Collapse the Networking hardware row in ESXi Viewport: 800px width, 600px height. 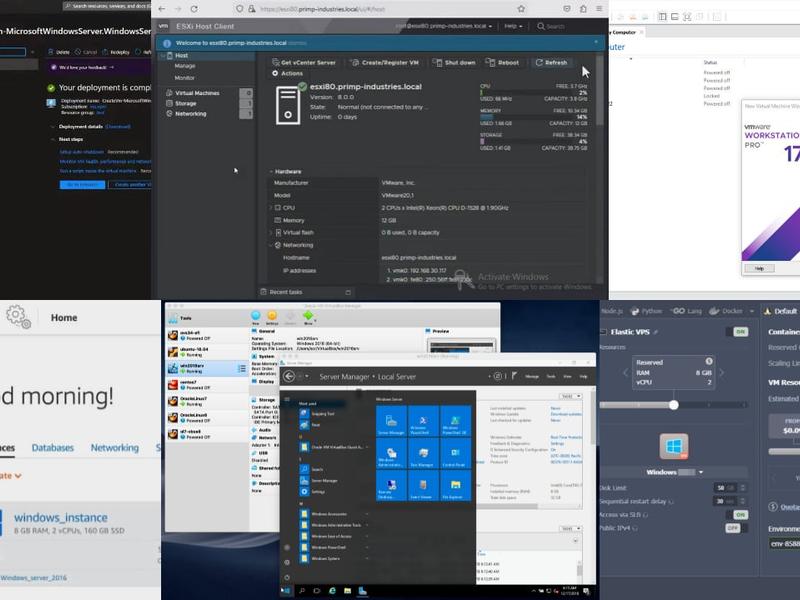271,245
